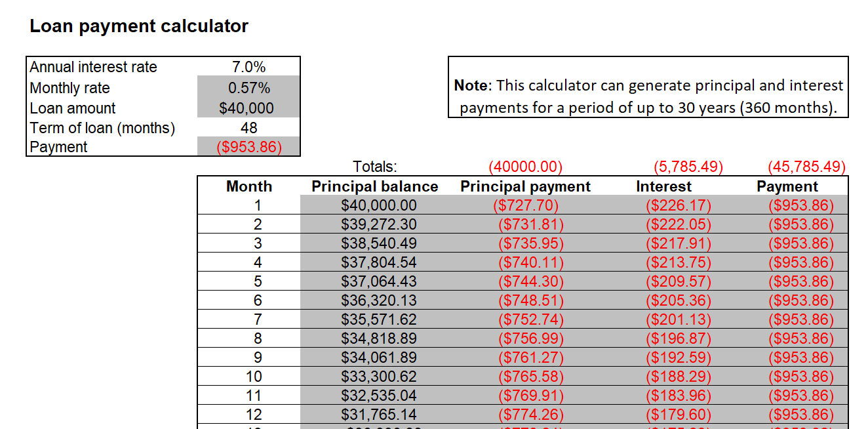Select the Payment result ($953.86) in summary box
868x429 pixels.
click(x=248, y=147)
